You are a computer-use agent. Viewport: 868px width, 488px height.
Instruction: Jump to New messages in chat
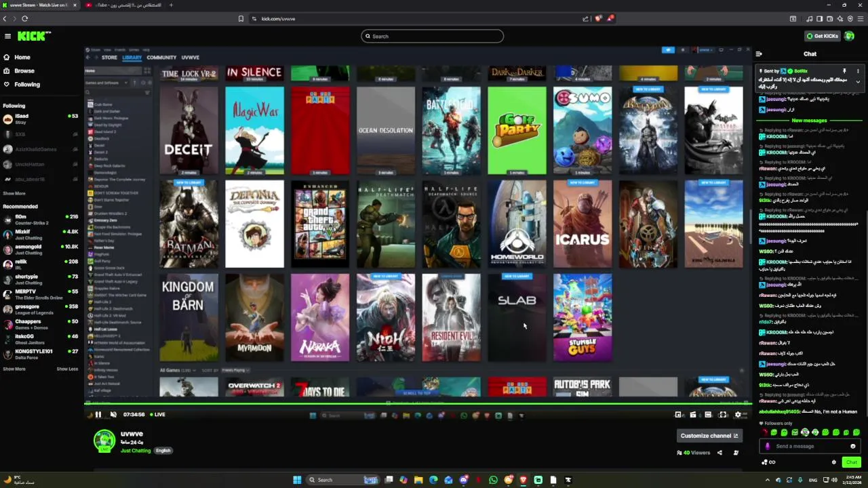809,121
